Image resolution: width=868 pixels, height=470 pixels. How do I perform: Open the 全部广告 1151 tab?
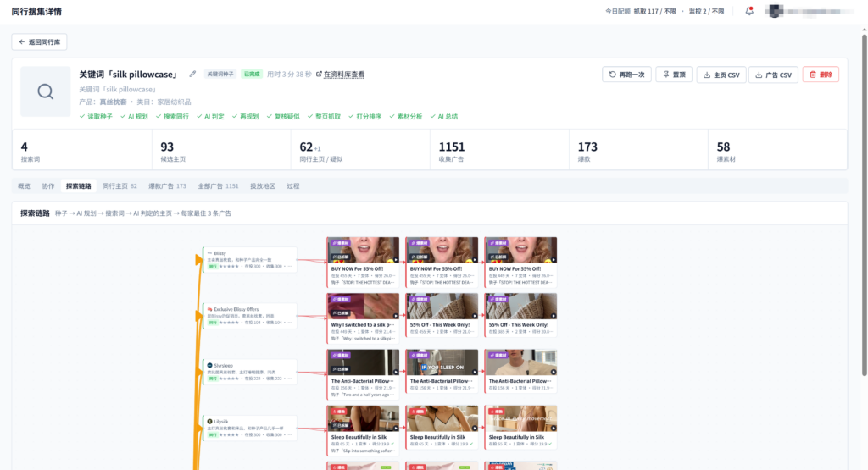pos(218,186)
